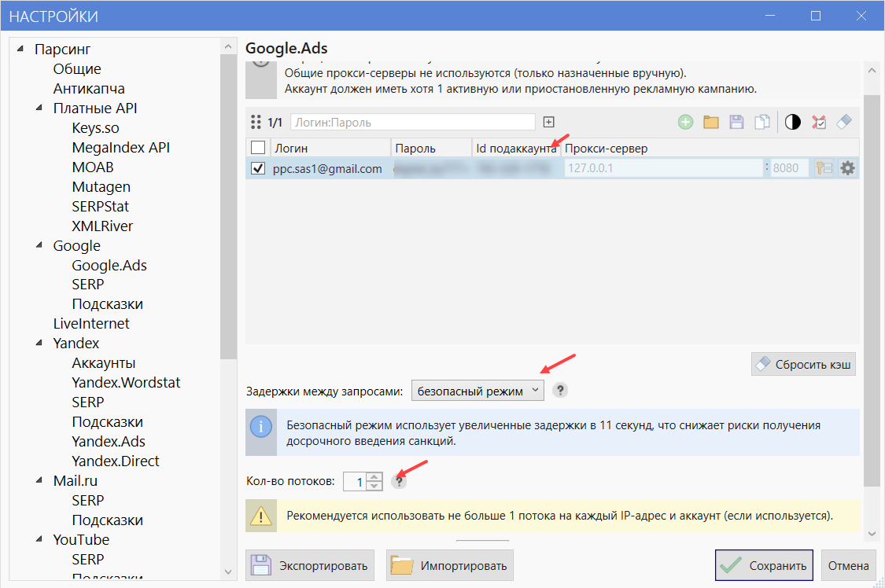Click the tree panel scrollbar up arrow
This screenshot has height=588, width=885.
coord(228,47)
